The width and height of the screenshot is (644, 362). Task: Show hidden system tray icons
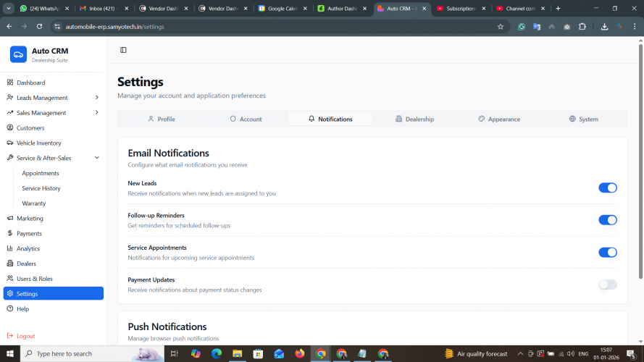tap(520, 353)
